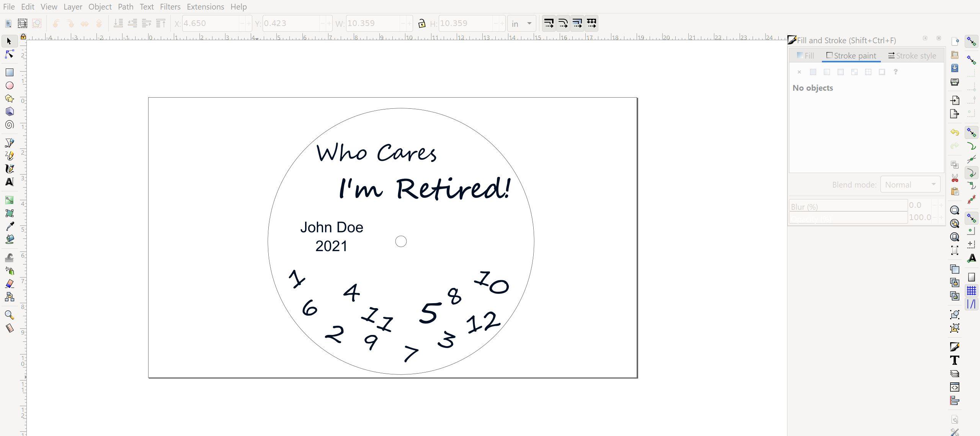
Task: Click the Stars and polygons tool
Action: pos(10,99)
